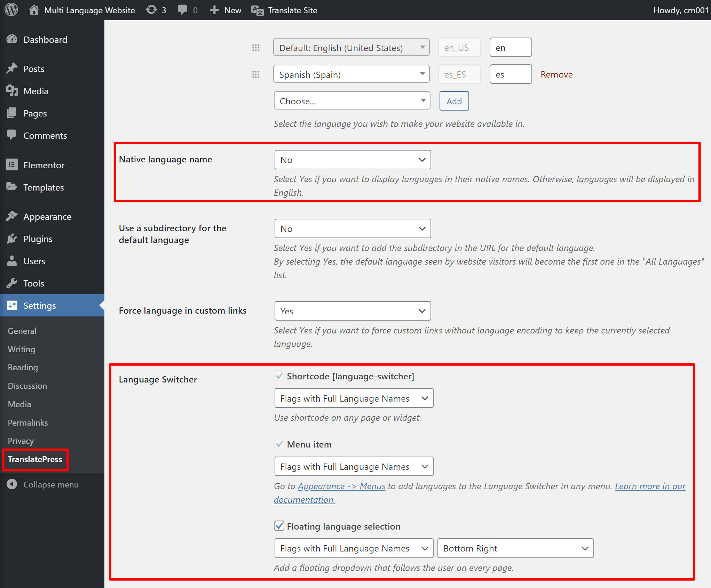Click the comments bubble in admin bar
Image resolution: width=711 pixels, height=588 pixels.
tap(182, 10)
